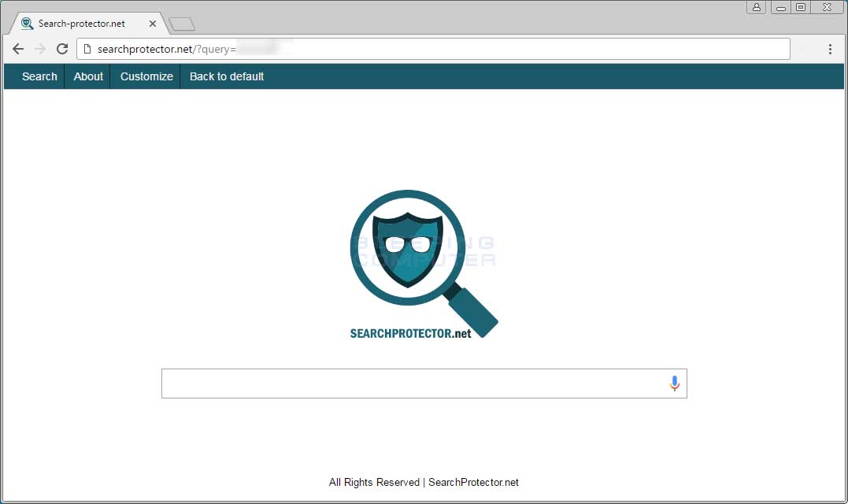Screen dimensions: 848x504
Task: Click the Back to default option
Action: coord(226,76)
